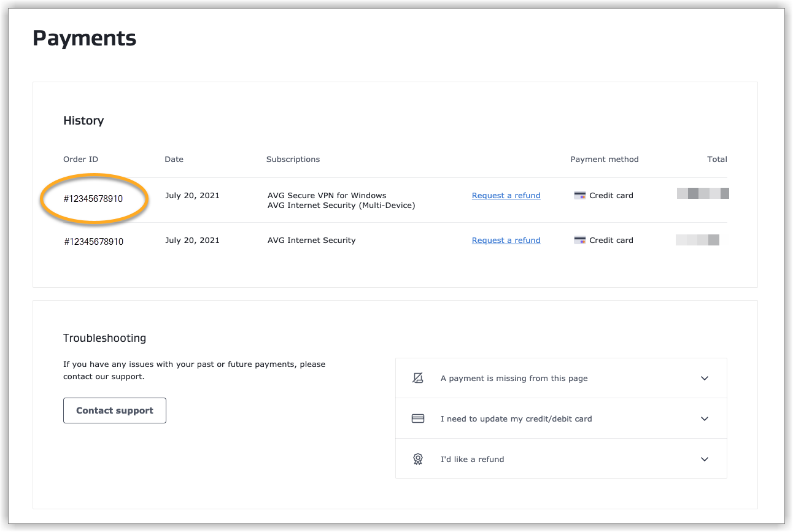
Task: Click the blurred total of the second order
Action: 697,240
